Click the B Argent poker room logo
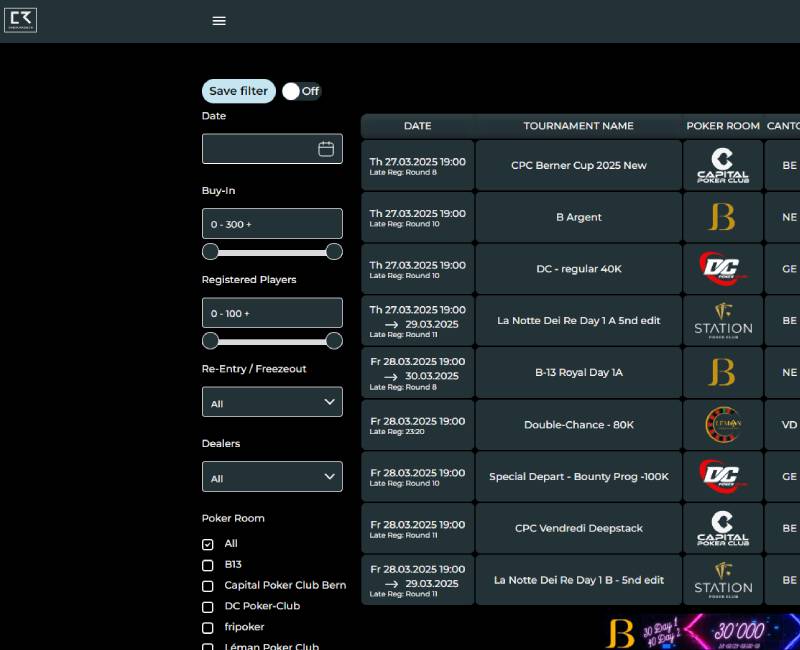 pos(722,217)
